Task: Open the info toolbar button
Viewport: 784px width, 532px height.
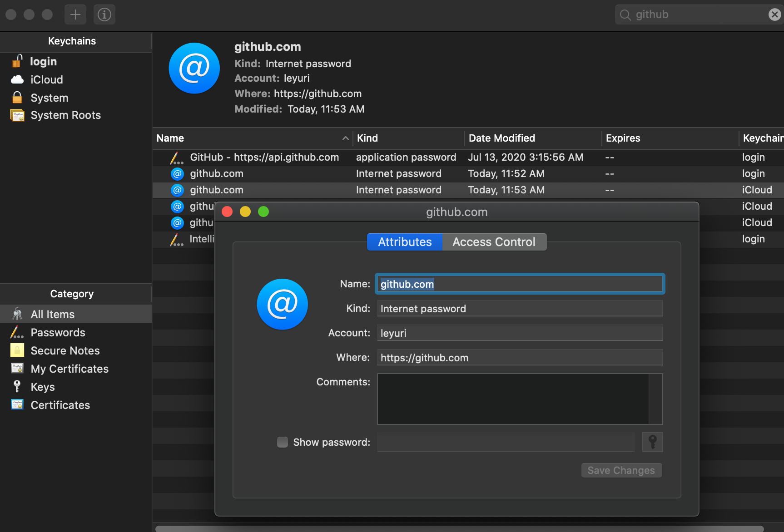Action: [x=104, y=15]
